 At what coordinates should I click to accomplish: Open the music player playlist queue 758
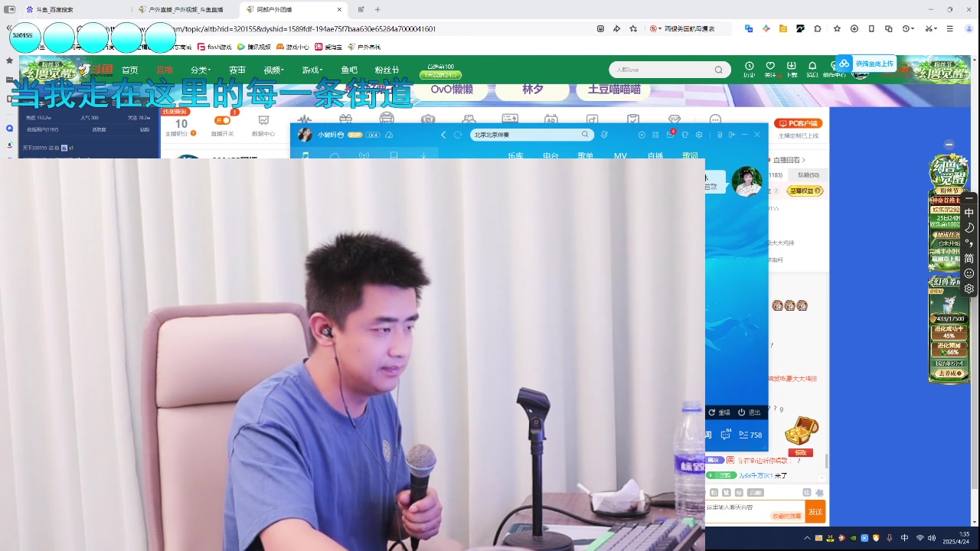click(750, 435)
